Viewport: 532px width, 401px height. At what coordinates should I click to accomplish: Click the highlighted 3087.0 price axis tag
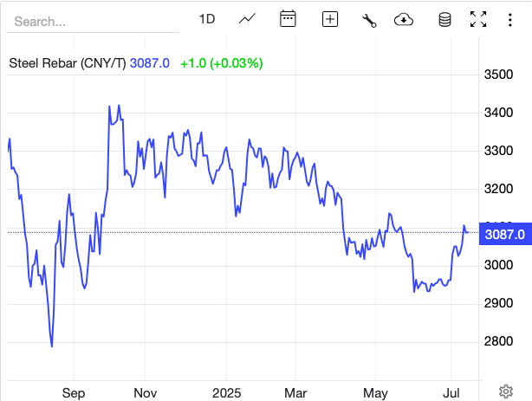pos(503,234)
